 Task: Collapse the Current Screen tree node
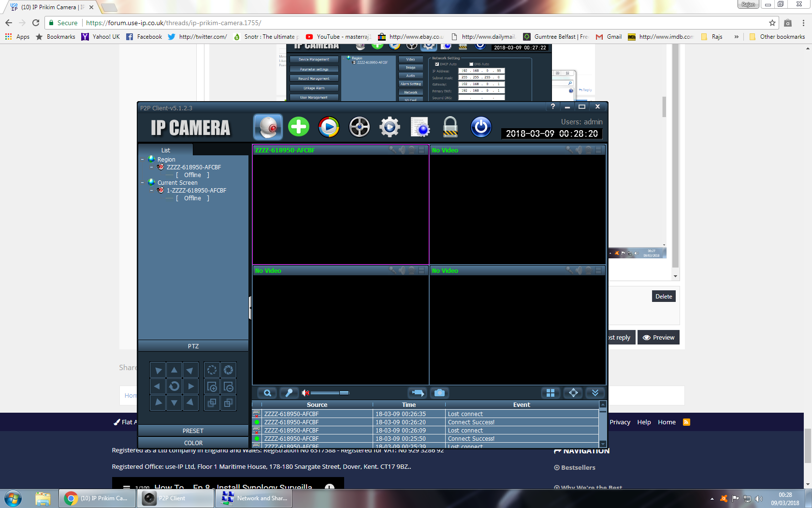[142, 183]
